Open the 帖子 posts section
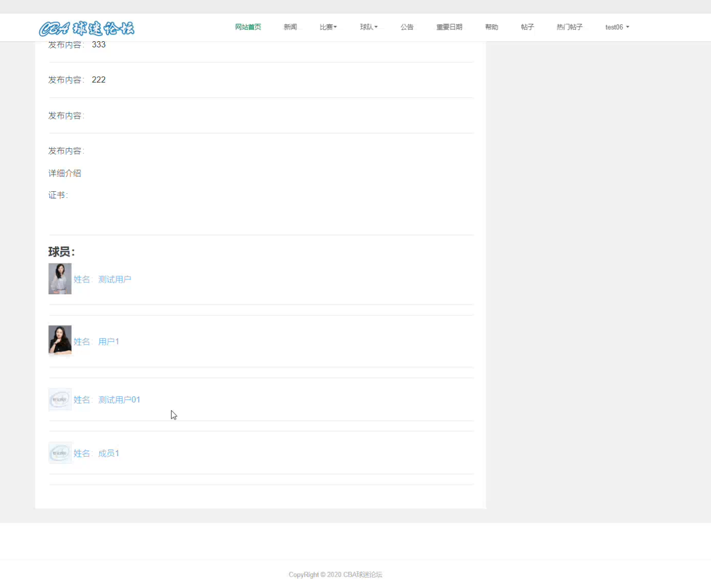 pos(527,27)
